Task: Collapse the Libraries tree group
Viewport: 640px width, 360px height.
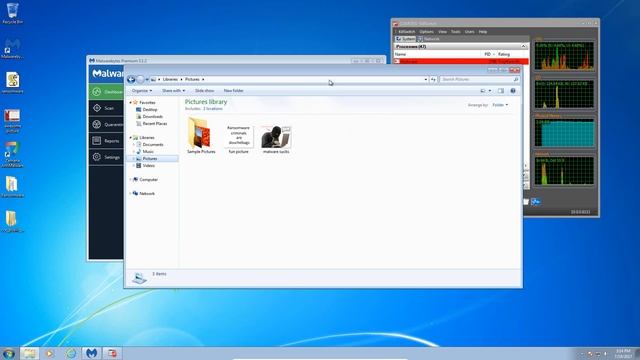Action: click(131, 138)
